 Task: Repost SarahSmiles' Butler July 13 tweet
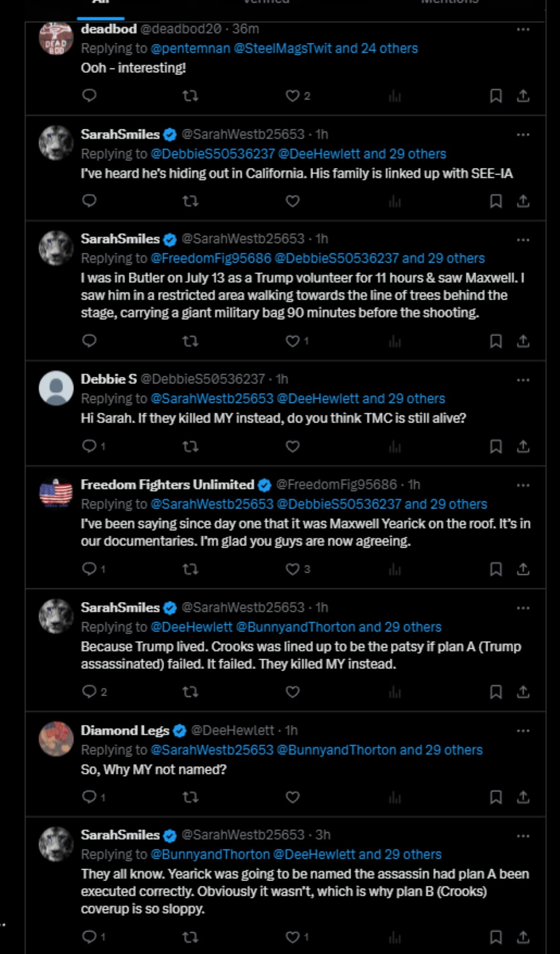[x=190, y=341]
